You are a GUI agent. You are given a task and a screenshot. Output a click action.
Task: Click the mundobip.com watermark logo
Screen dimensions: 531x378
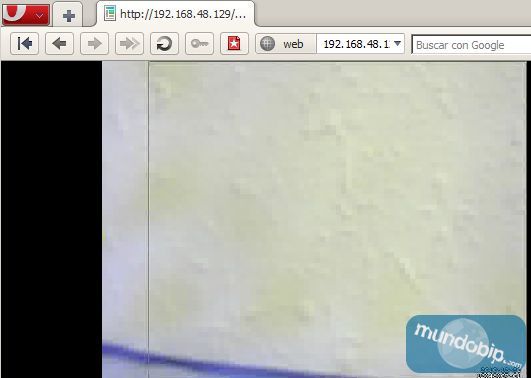point(466,345)
